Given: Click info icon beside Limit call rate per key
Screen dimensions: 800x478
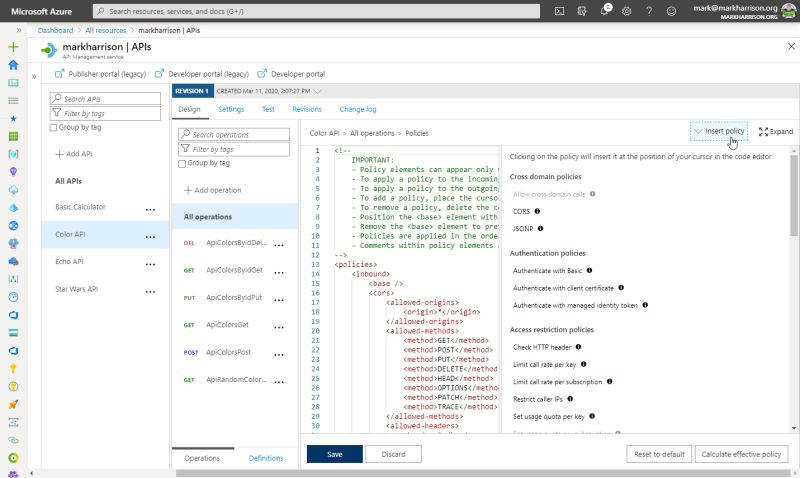Looking at the screenshot, I should [x=584, y=364].
